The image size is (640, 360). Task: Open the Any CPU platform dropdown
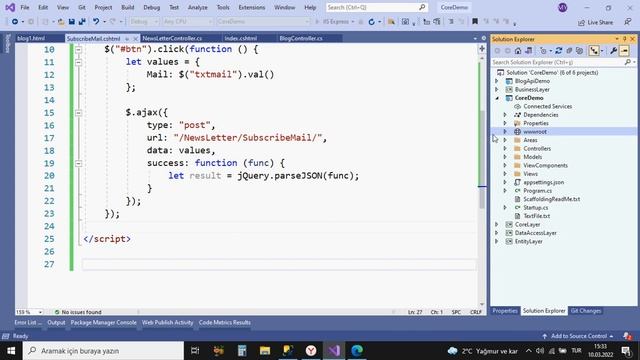(188, 22)
